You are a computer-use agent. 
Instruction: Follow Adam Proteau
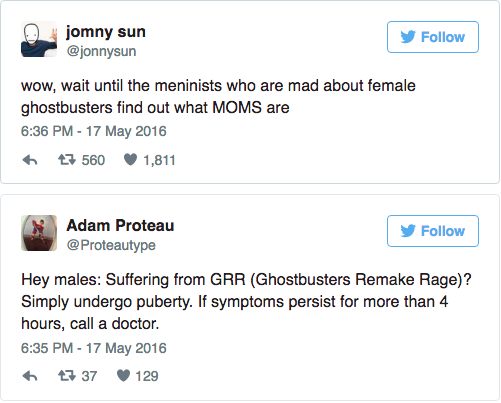point(433,231)
